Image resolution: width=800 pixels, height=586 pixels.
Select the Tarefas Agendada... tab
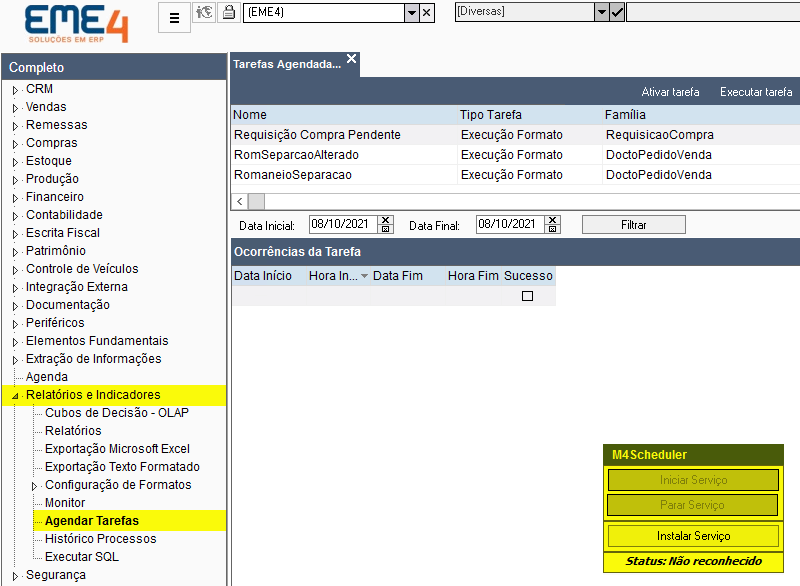287,64
